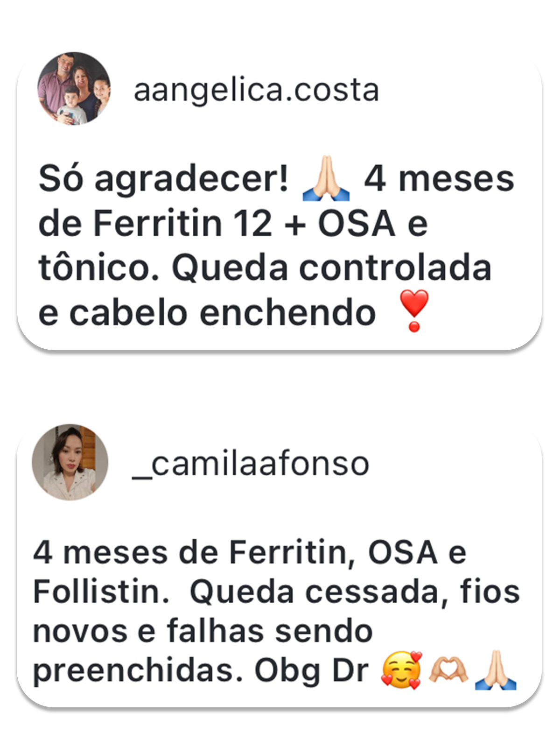Open _camilaafonso's profile picture
560x747 pixels.
[70, 462]
